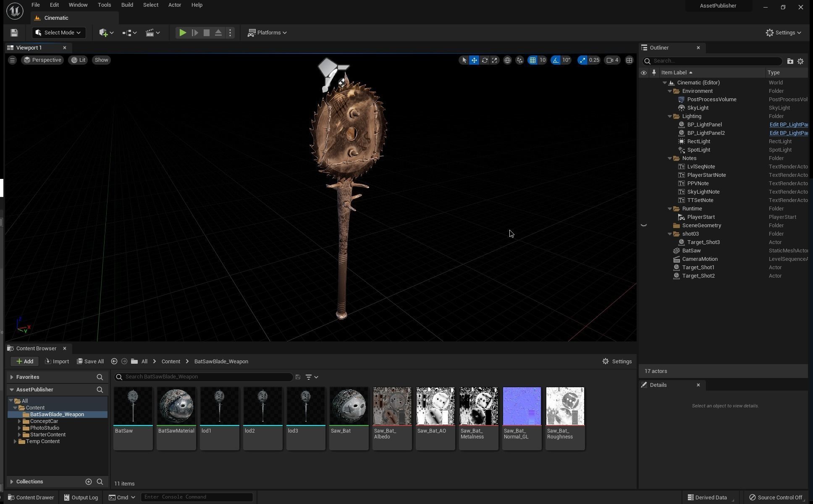Click save search as collection icon
Screen dimensions: 813x504
298,377
